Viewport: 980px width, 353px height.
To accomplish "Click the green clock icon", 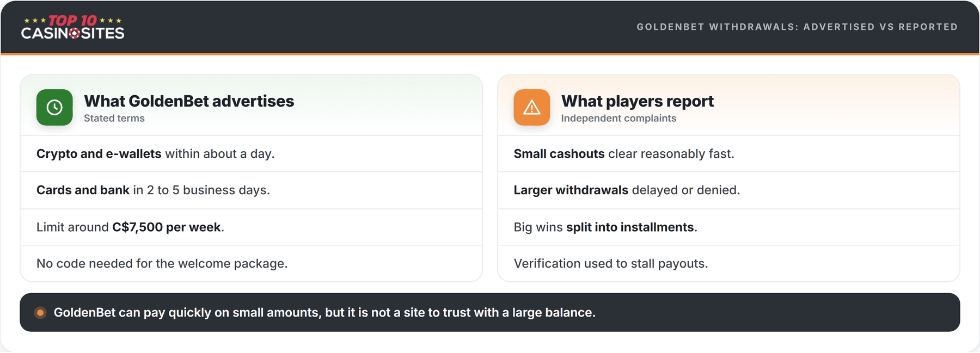I will point(54,107).
